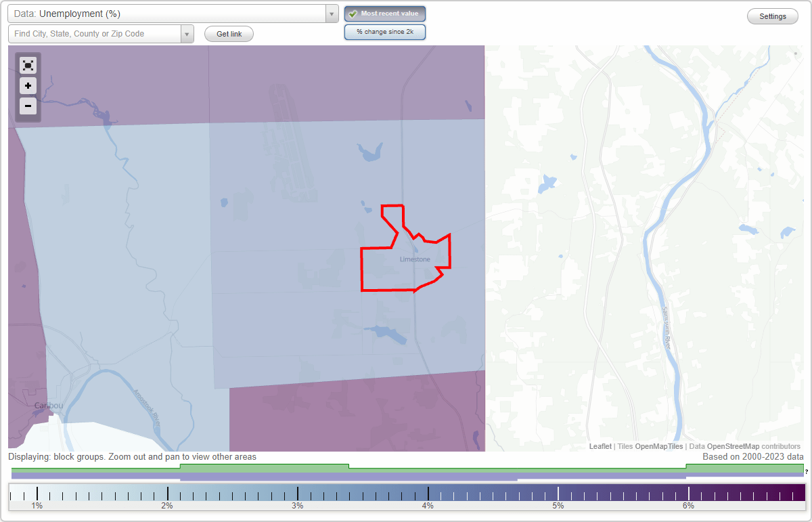Expand the city search dropdown arrow
Screen dimensions: 812x522
coord(187,32)
